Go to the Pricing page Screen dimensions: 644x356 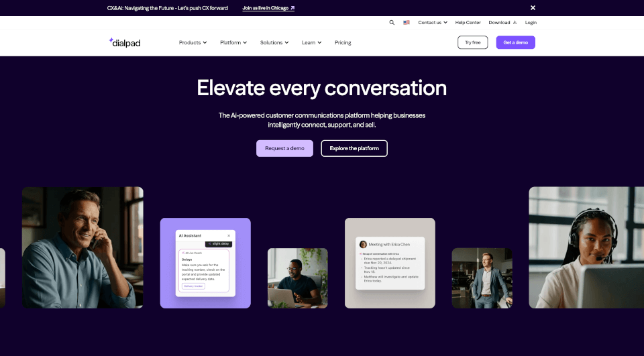[343, 43]
